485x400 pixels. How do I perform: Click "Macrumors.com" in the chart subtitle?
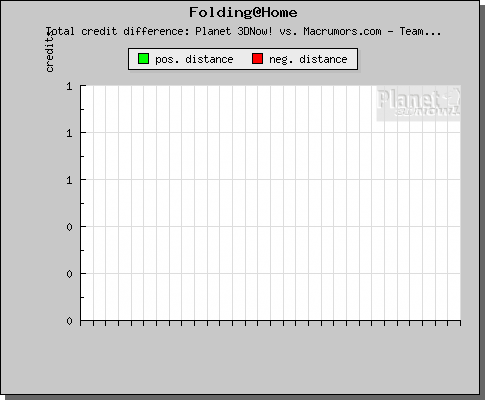[x=342, y=31]
